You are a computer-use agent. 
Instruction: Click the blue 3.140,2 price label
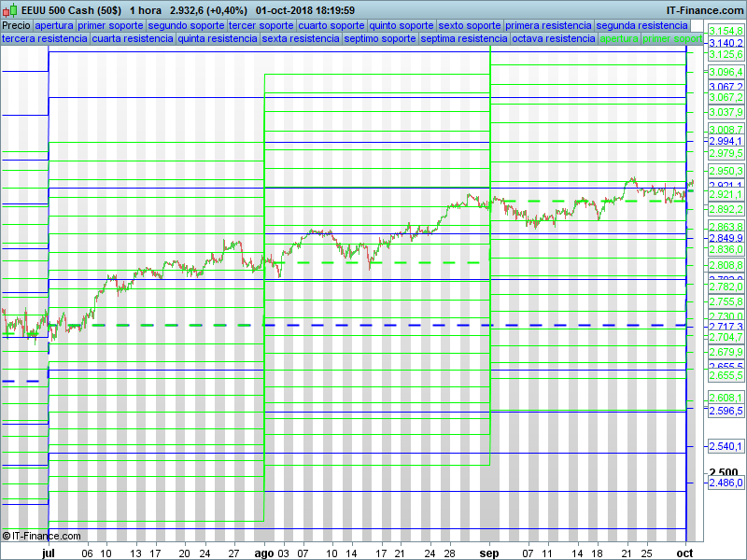(x=726, y=43)
